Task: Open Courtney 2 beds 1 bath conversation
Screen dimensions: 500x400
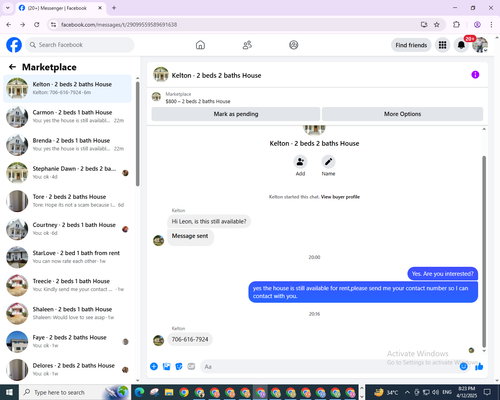Action: (x=67, y=229)
